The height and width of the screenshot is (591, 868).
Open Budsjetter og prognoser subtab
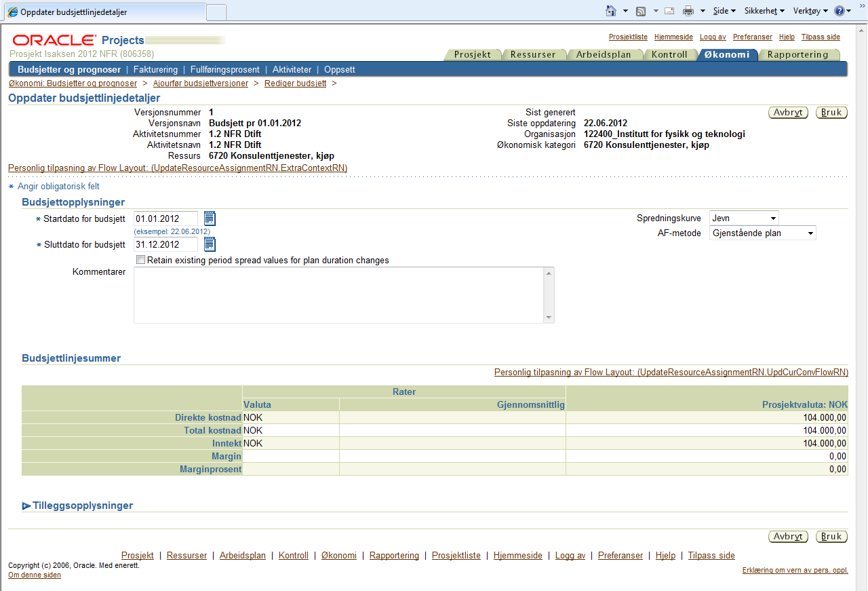(69, 69)
